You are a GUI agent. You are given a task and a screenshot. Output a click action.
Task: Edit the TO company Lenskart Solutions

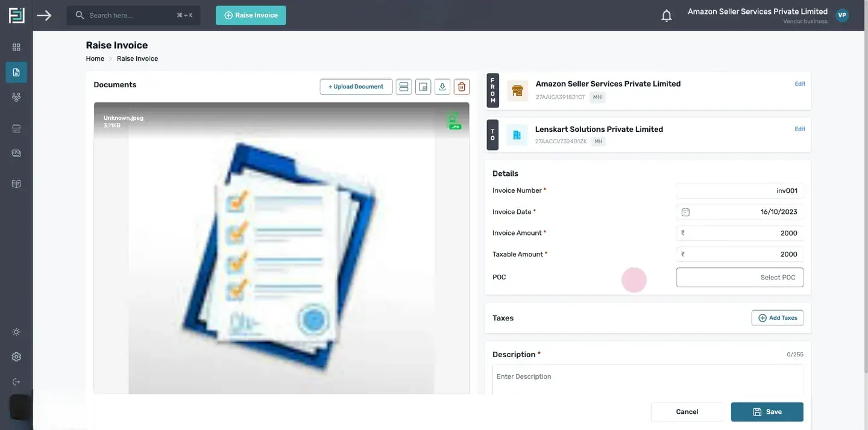coord(800,129)
